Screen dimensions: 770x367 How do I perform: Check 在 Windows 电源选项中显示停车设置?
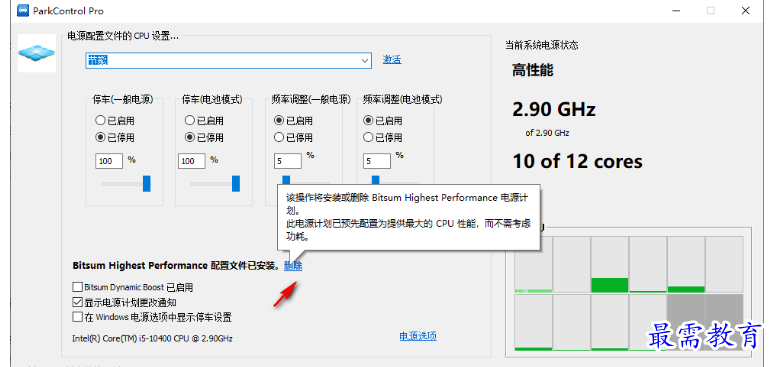[x=77, y=317]
